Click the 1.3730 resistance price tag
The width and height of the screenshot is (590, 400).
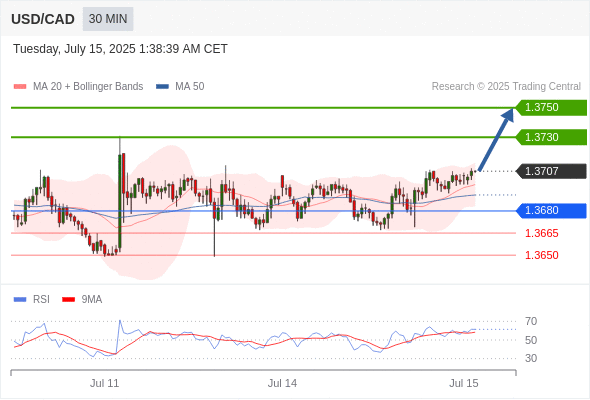tap(551, 137)
